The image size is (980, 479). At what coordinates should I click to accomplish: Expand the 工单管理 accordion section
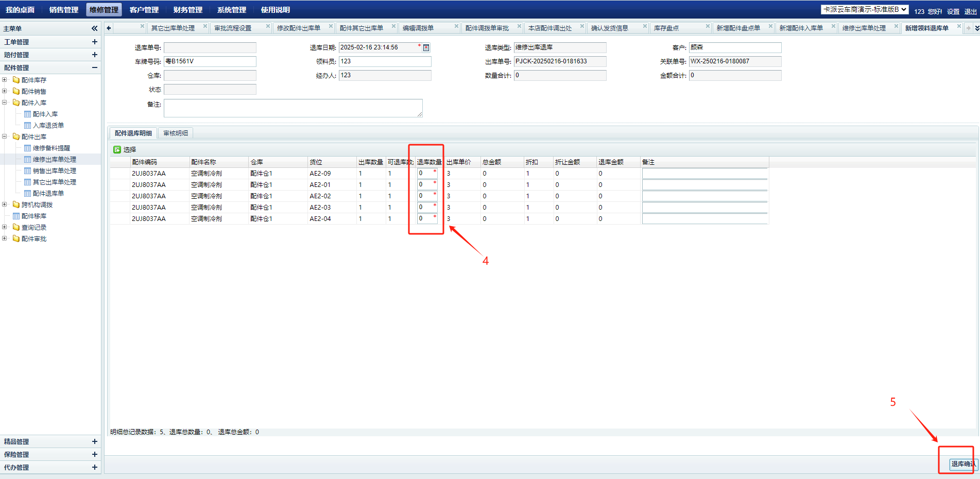(x=94, y=42)
